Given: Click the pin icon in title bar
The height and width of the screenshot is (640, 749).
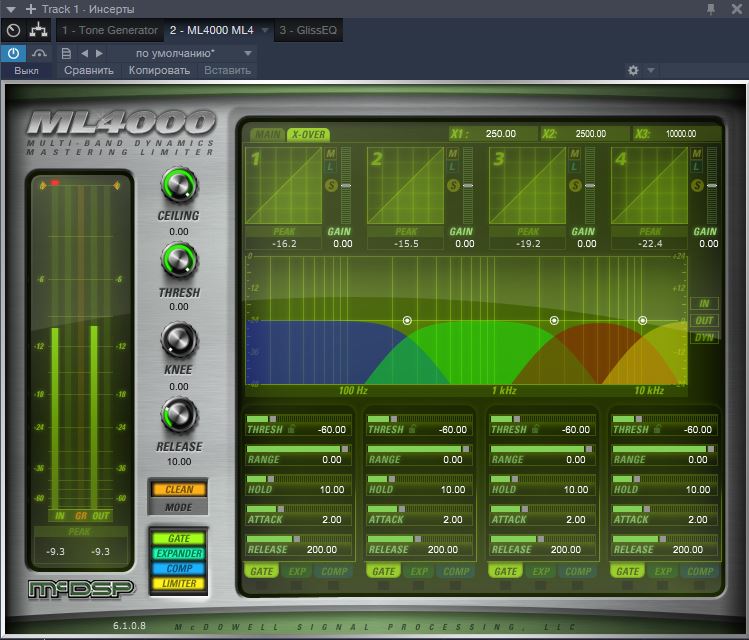Looking at the screenshot, I should pyautogui.click(x=711, y=9).
